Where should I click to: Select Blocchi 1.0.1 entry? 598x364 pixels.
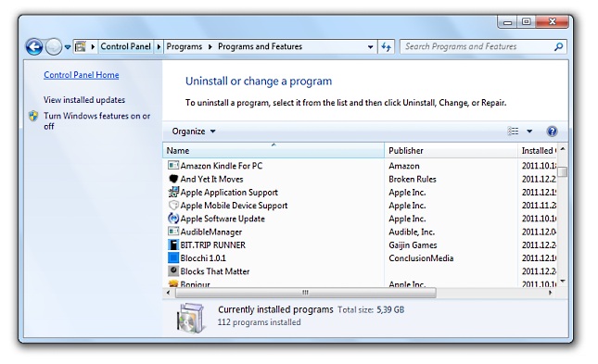click(x=203, y=258)
